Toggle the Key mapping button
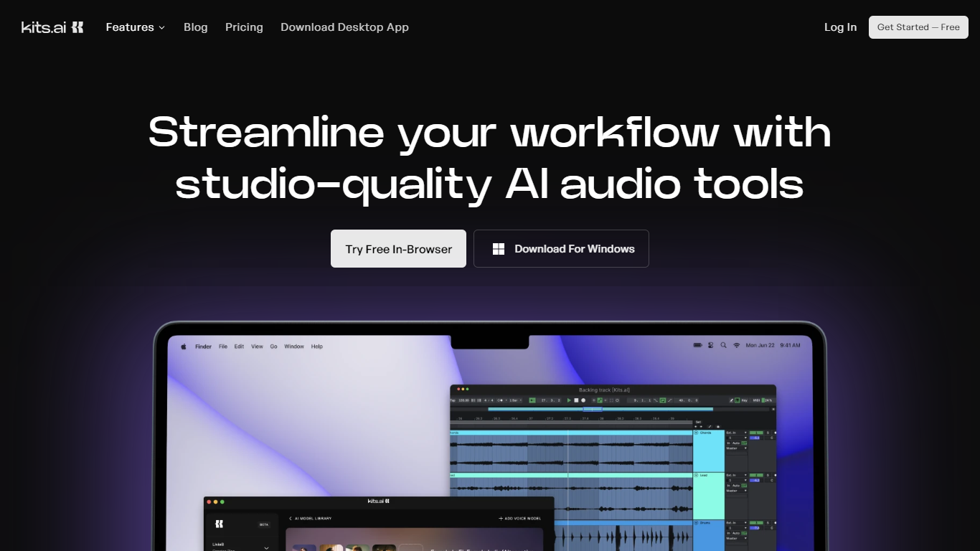Screen dimensions: 980x551 tap(743, 400)
